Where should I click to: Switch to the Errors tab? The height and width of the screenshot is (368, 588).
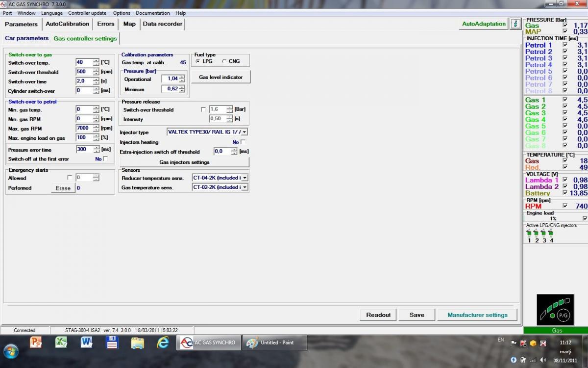tap(106, 24)
